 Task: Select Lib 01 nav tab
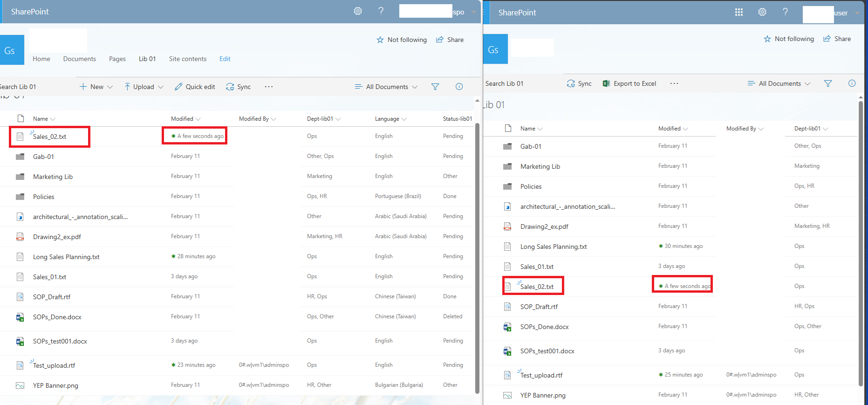(x=147, y=59)
